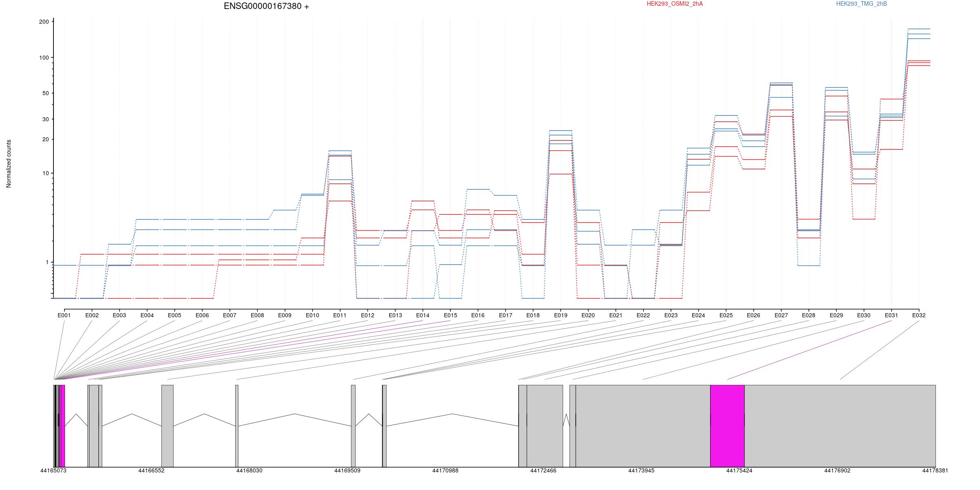Click the E028 exon axis label

pos(808,315)
